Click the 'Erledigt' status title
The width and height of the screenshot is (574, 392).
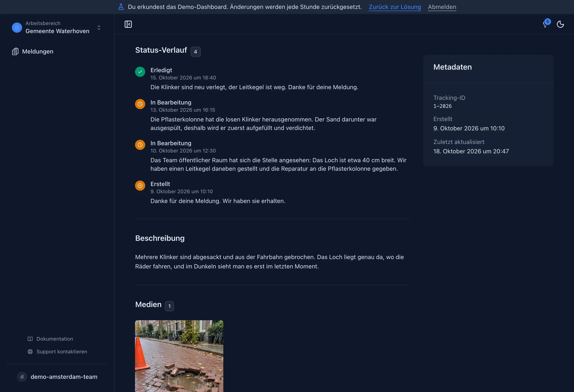tap(161, 70)
